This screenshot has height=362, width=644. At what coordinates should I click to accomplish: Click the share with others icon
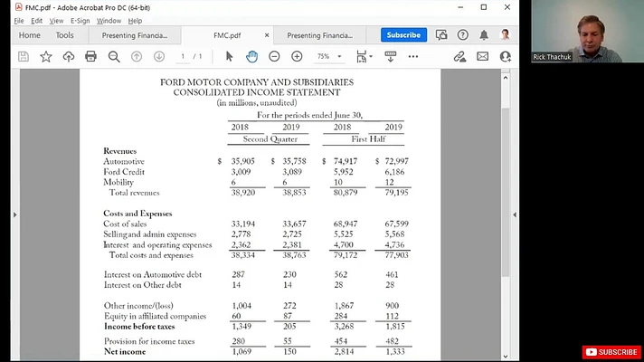[506, 56]
